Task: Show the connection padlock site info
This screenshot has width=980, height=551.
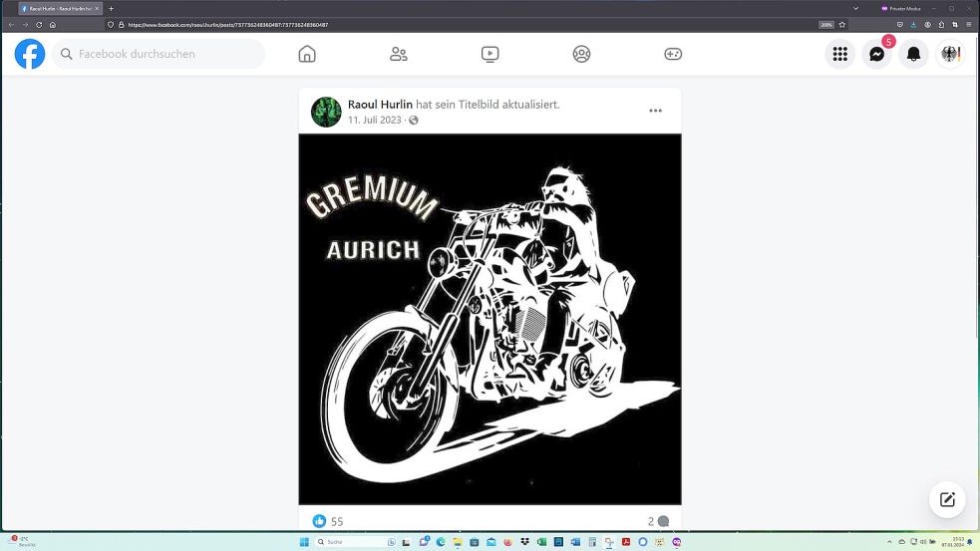Action: pyautogui.click(x=122, y=25)
